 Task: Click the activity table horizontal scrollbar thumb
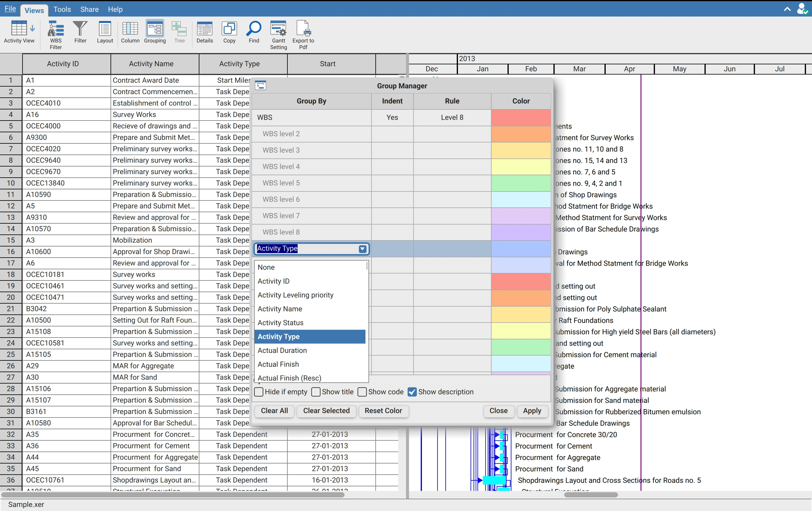173,495
